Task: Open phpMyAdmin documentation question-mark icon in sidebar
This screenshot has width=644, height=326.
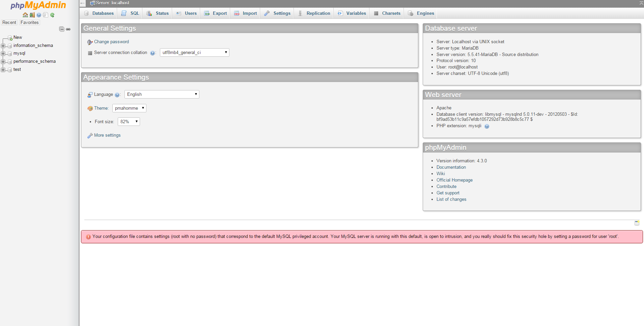Action: [39, 15]
